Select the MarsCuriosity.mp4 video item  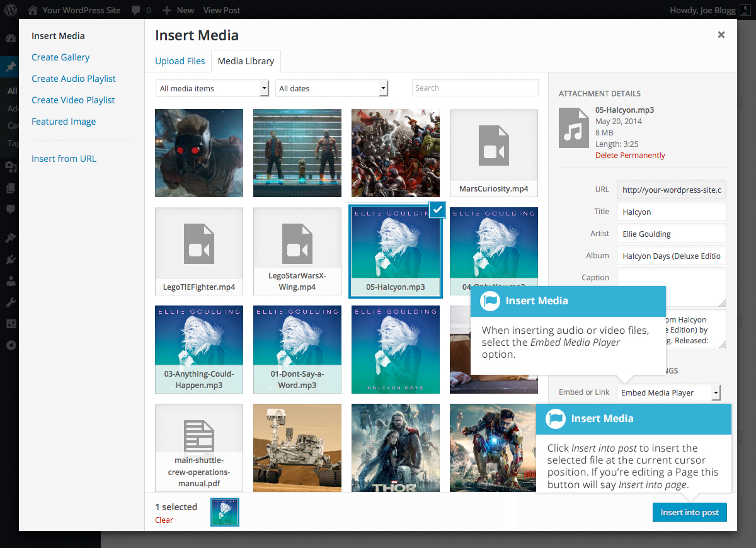tap(494, 153)
